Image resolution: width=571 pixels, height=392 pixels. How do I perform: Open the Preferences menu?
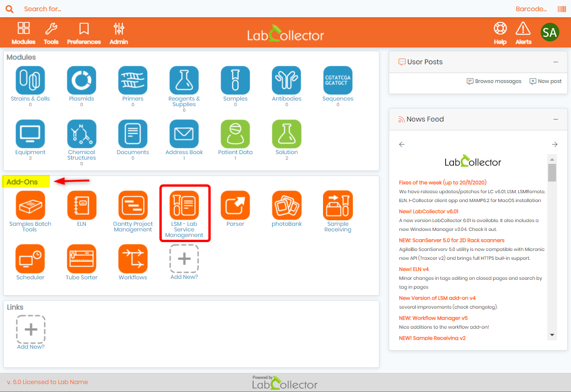point(84,33)
